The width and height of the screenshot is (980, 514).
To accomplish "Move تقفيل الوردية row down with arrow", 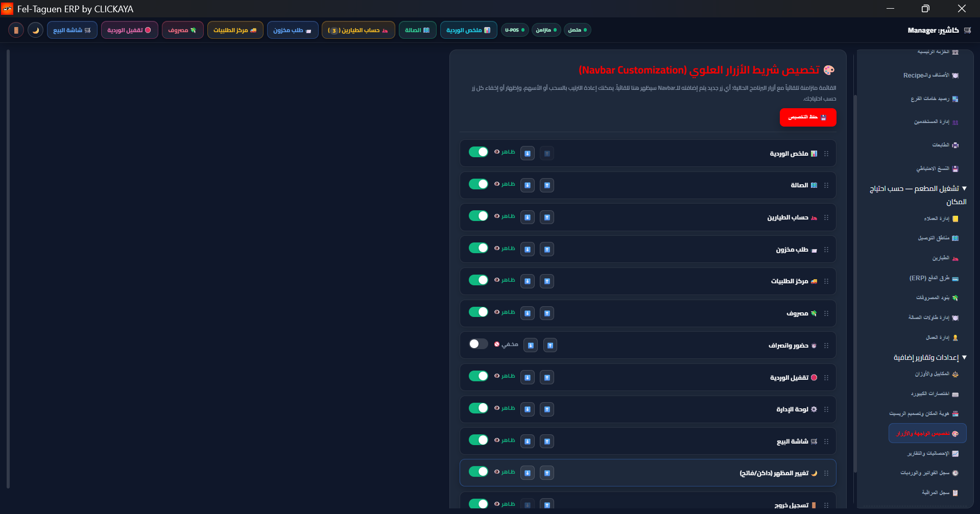I will click(x=528, y=377).
